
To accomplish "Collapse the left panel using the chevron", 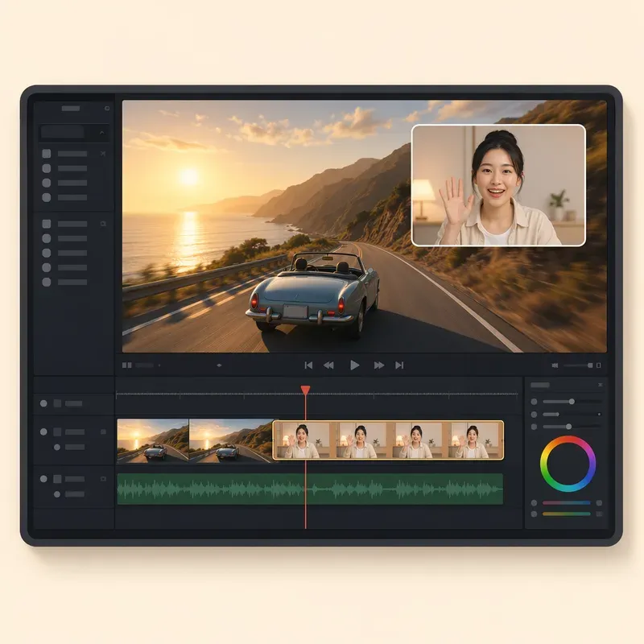I will (x=102, y=133).
